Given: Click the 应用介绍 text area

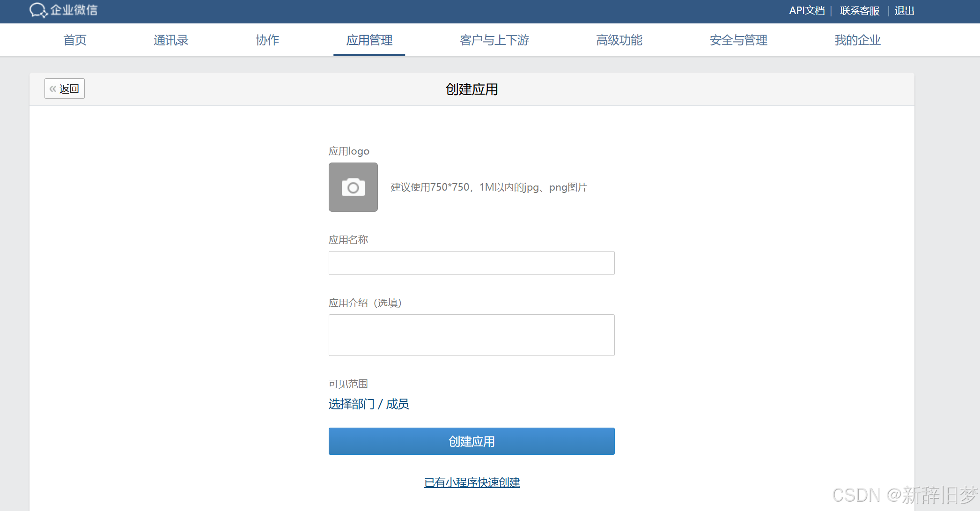Looking at the screenshot, I should pyautogui.click(x=472, y=335).
